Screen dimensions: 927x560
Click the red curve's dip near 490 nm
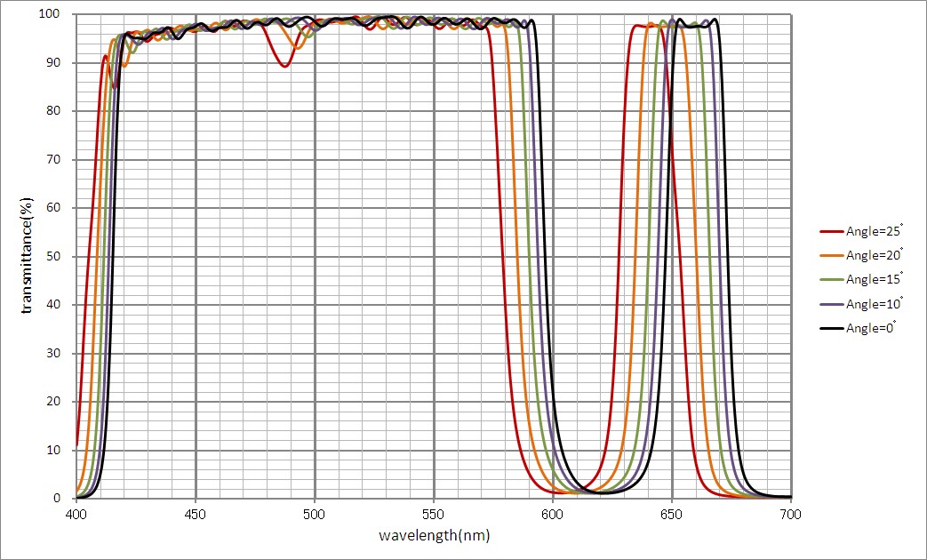point(284,66)
